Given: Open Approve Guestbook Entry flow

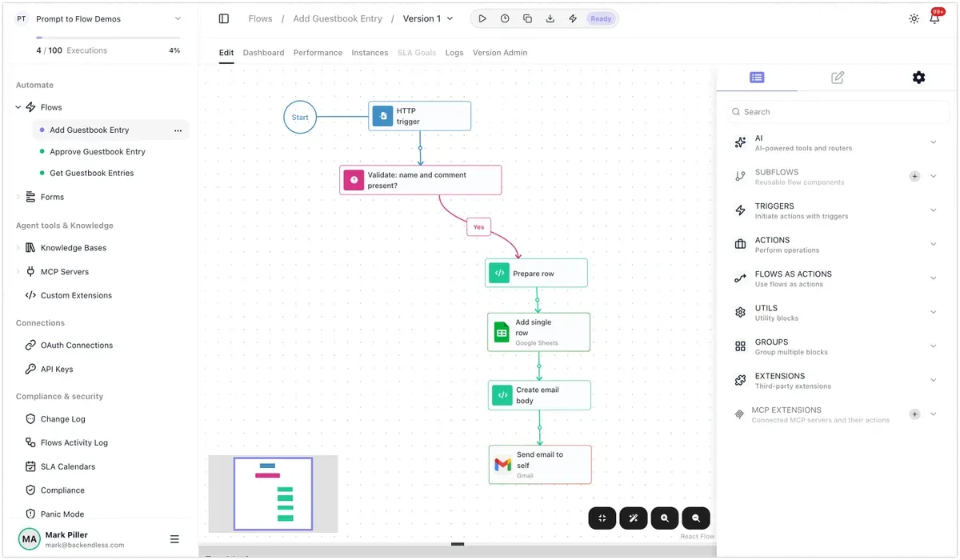Looking at the screenshot, I should point(98,151).
